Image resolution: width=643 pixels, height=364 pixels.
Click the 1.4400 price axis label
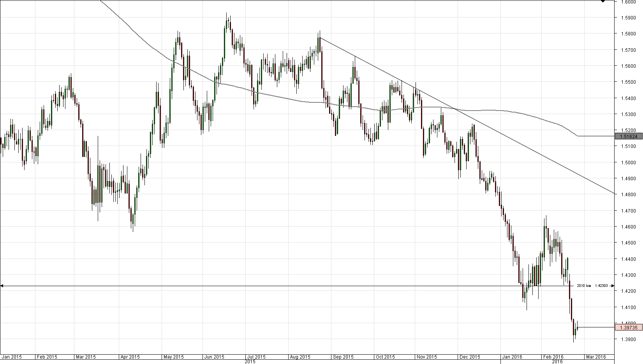(x=629, y=259)
